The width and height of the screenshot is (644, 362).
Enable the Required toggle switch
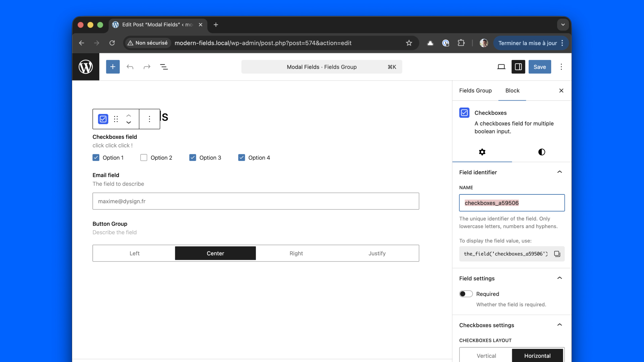[x=466, y=294]
